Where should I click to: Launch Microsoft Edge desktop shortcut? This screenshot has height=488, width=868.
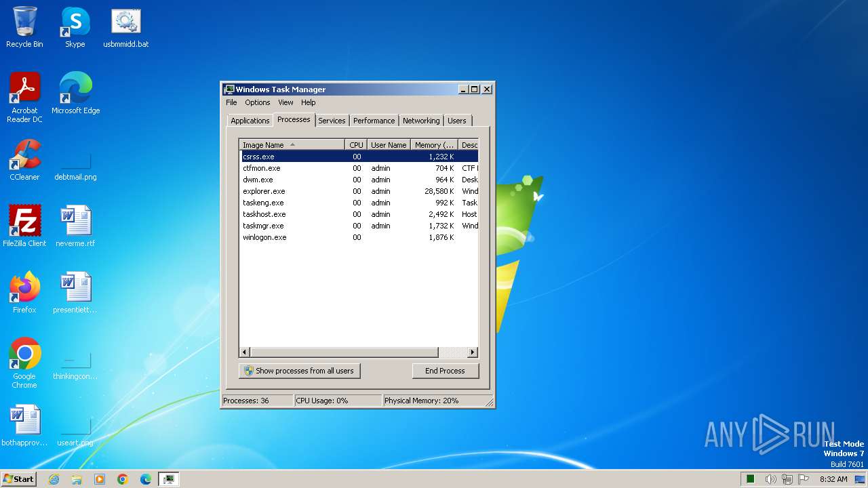tap(75, 93)
